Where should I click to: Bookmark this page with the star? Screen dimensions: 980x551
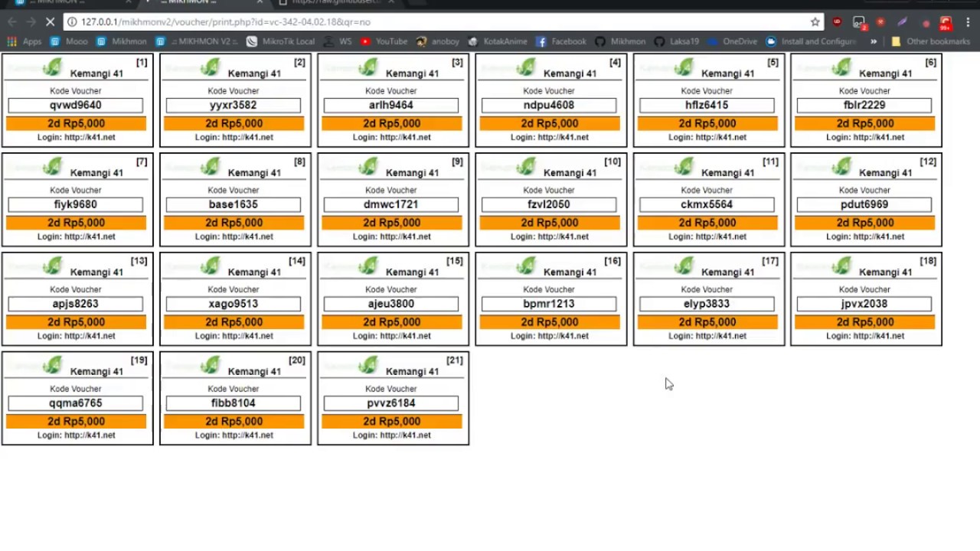tap(815, 22)
